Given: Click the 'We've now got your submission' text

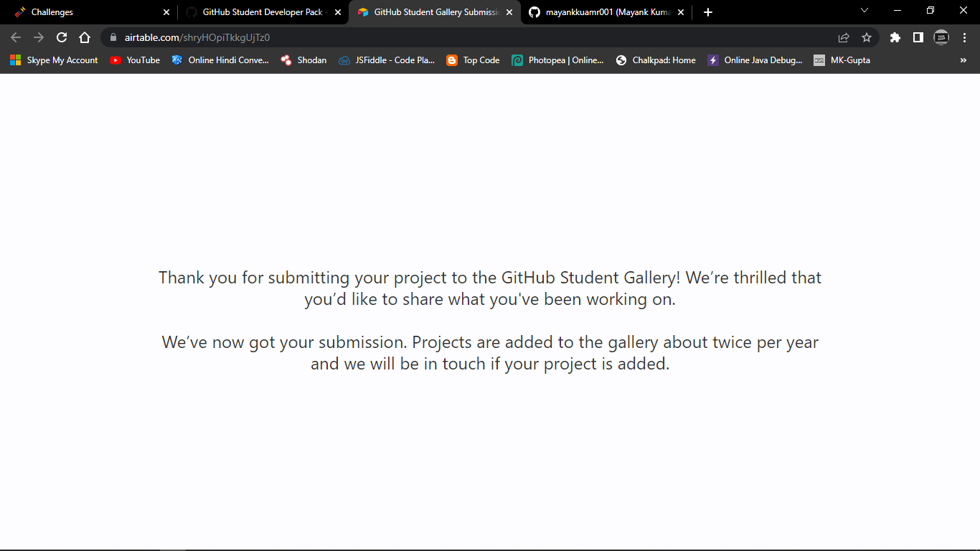Looking at the screenshot, I should pos(490,352).
